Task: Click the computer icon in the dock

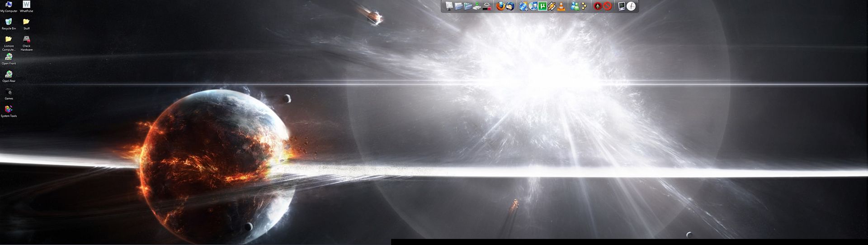Action: coord(449,6)
